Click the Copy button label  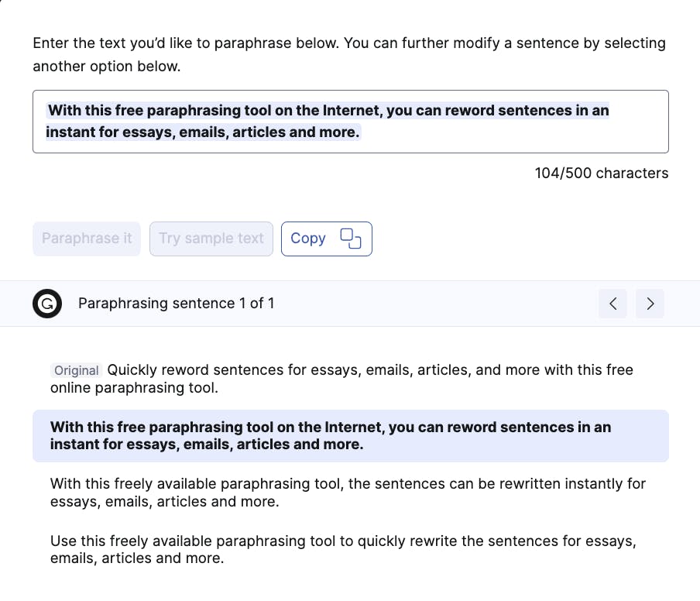click(x=308, y=239)
